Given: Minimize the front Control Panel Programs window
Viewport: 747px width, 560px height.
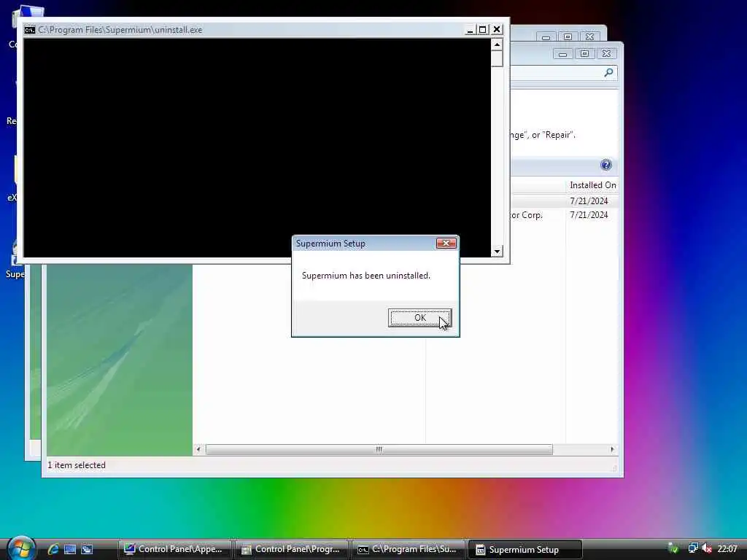Looking at the screenshot, I should 562,53.
